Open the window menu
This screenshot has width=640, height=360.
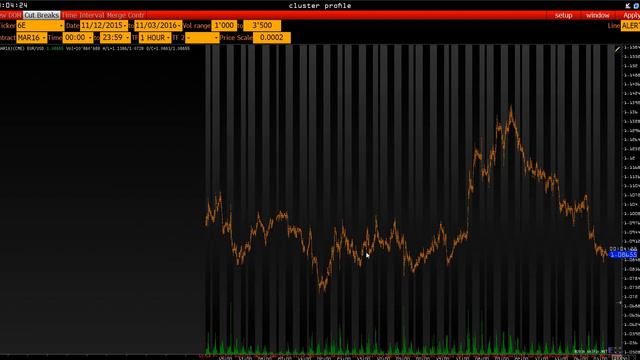[x=598, y=15]
